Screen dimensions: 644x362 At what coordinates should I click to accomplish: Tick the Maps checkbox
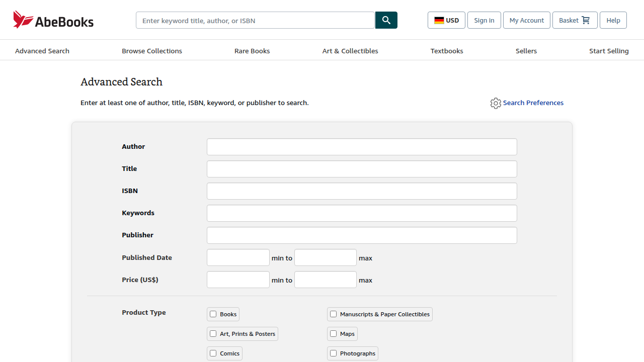pyautogui.click(x=333, y=334)
